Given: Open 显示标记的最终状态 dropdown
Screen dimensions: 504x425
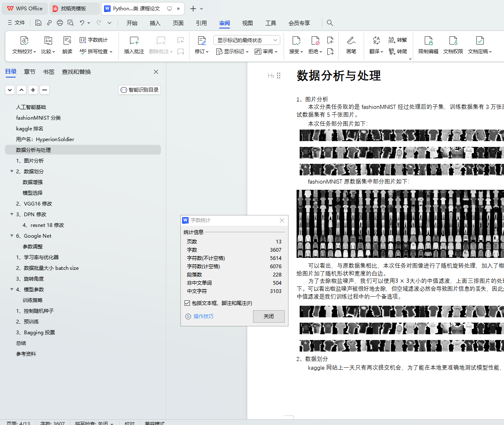Looking at the screenshot, I should (x=247, y=40).
